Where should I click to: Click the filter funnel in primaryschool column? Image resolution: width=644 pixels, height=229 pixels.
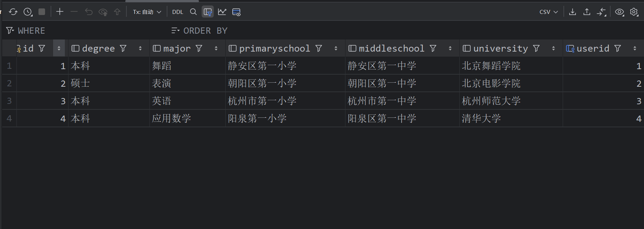(x=319, y=48)
